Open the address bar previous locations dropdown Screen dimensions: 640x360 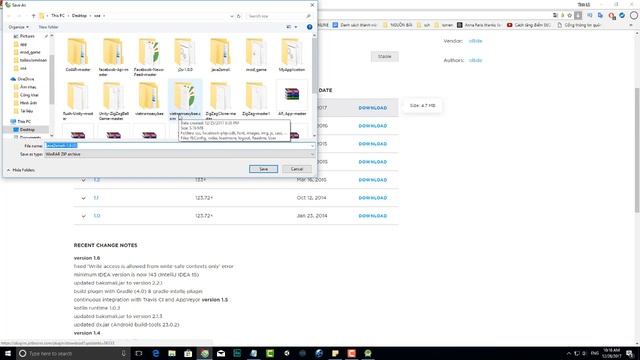[x=231, y=16]
